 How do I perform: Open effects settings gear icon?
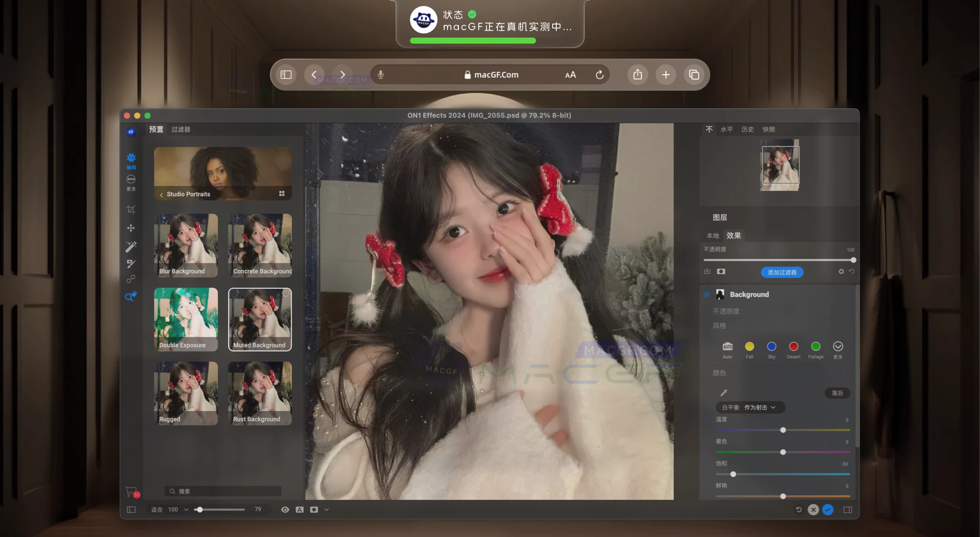(x=841, y=272)
